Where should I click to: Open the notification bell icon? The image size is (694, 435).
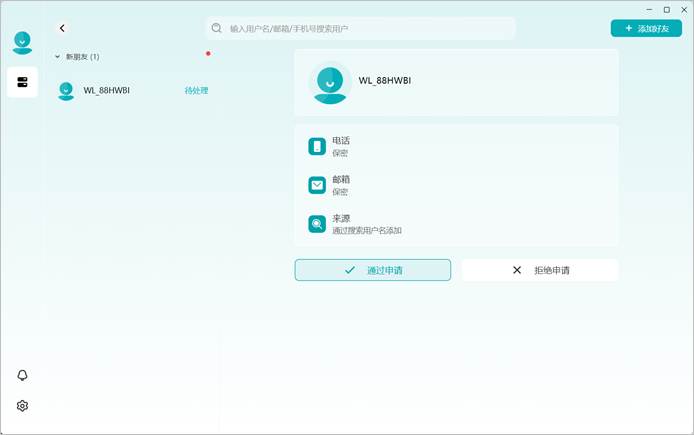[x=22, y=375]
